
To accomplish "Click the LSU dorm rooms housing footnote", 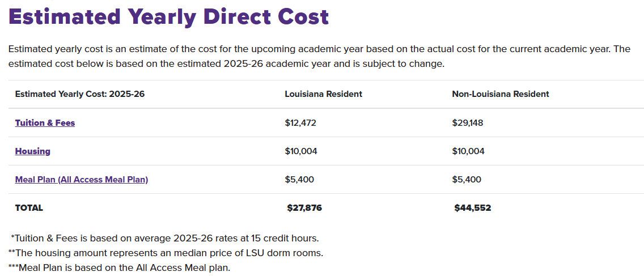I will (x=166, y=253).
